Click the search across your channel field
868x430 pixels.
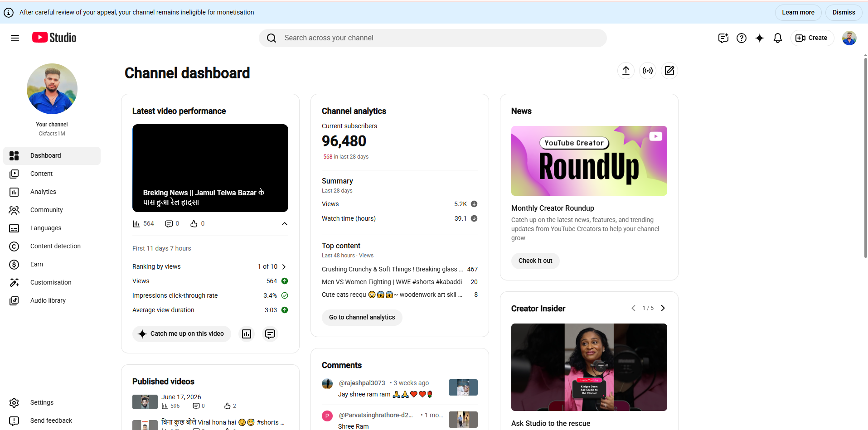pyautogui.click(x=433, y=38)
